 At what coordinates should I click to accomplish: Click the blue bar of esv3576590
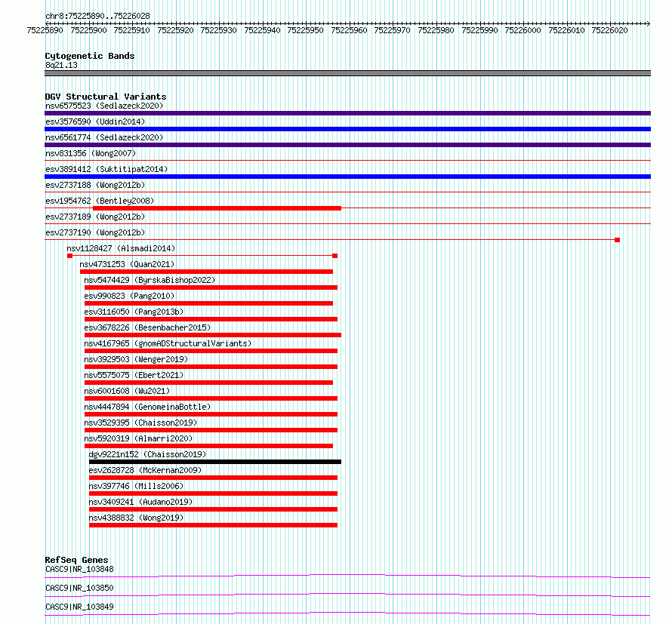347,129
